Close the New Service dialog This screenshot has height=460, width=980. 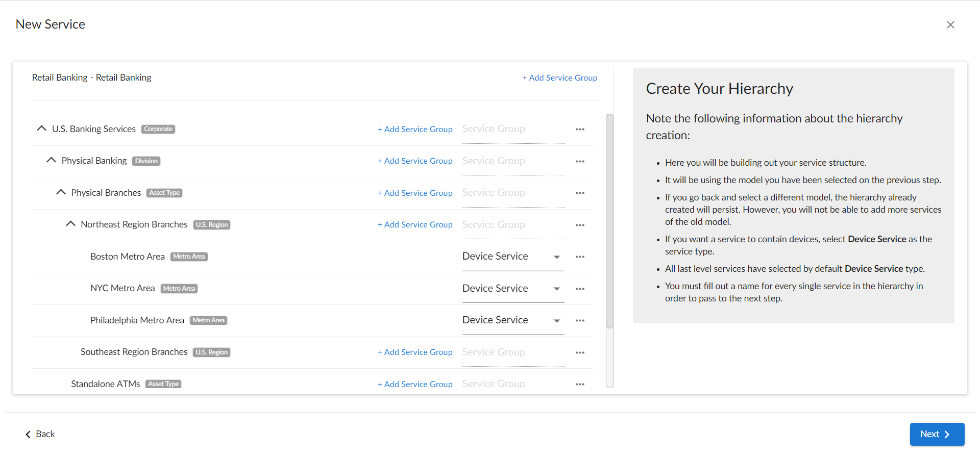click(x=950, y=25)
